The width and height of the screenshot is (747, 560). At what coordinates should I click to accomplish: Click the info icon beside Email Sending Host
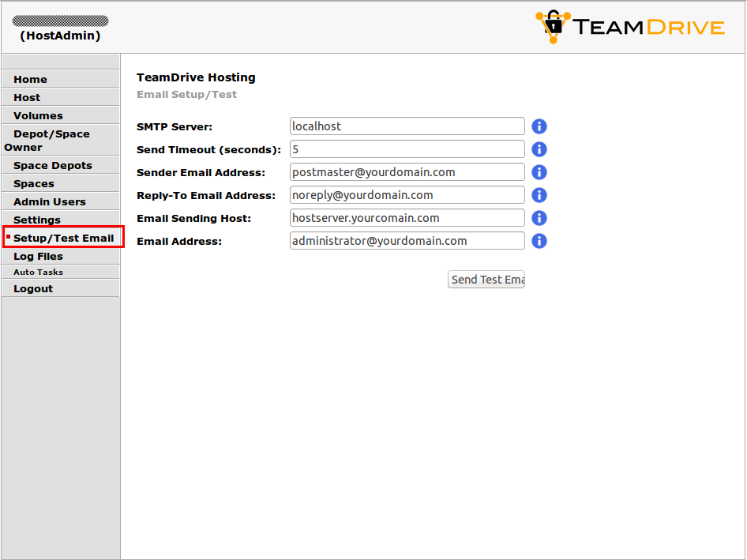pyautogui.click(x=539, y=218)
